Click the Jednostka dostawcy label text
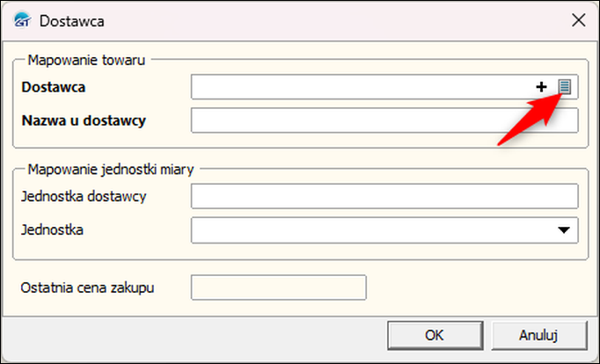Screen dimensions: 600x364 pos(84,196)
